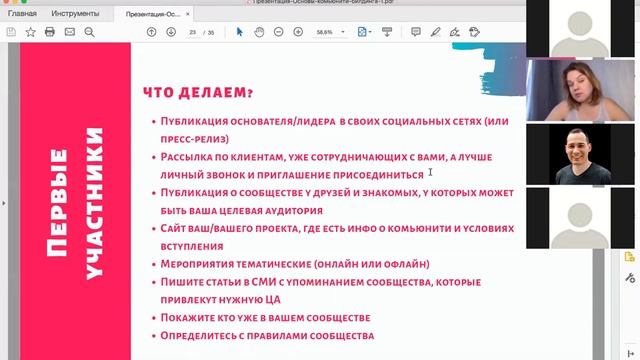The height and width of the screenshot is (360, 640).
Task: Open the yellow export PDF tool in the right pane
Action: click(629, 257)
